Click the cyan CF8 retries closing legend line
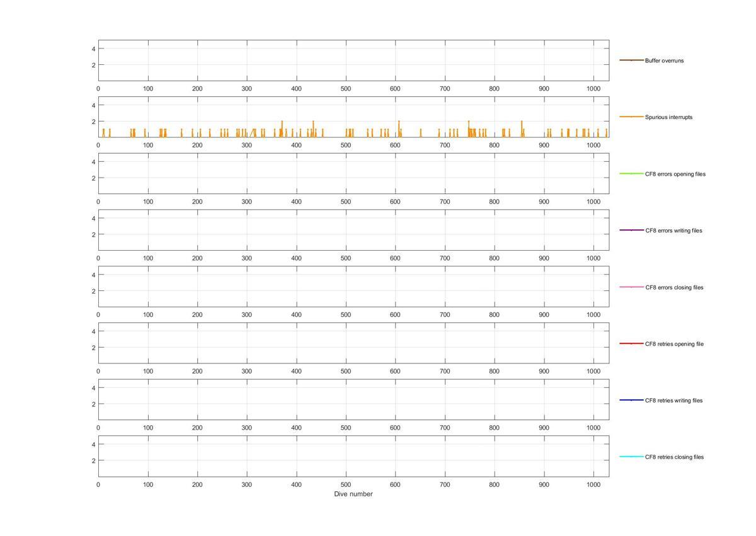The width and height of the screenshot is (756, 536). (x=631, y=457)
